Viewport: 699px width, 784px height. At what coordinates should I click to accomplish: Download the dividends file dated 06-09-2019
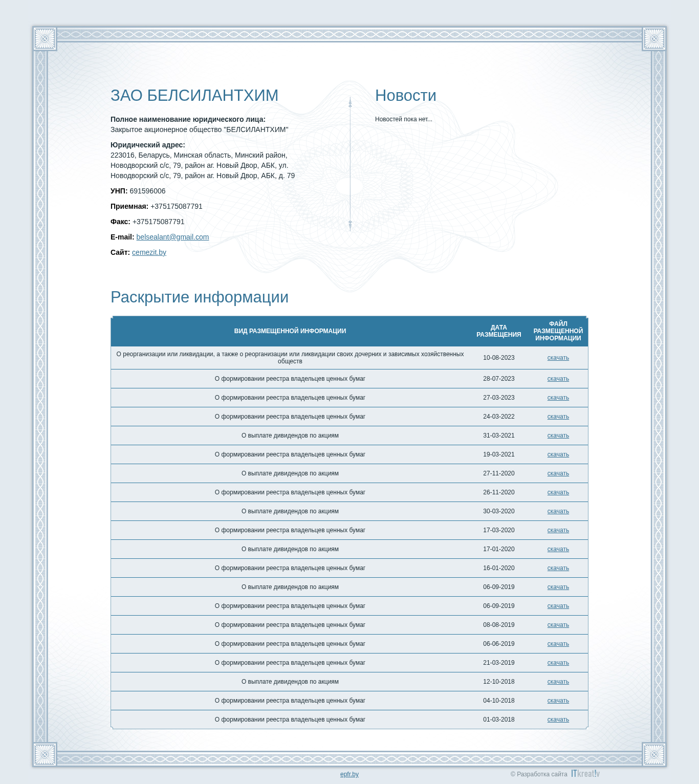558,587
